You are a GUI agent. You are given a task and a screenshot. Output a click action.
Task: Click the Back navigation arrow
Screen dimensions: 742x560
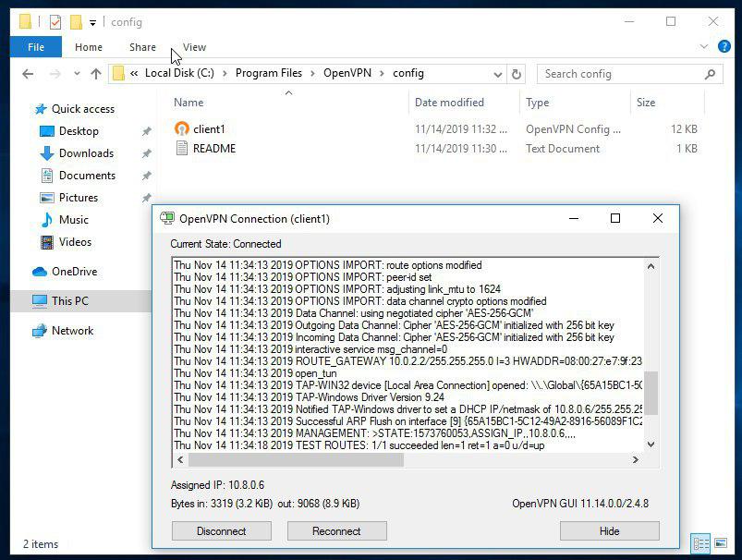pyautogui.click(x=28, y=73)
